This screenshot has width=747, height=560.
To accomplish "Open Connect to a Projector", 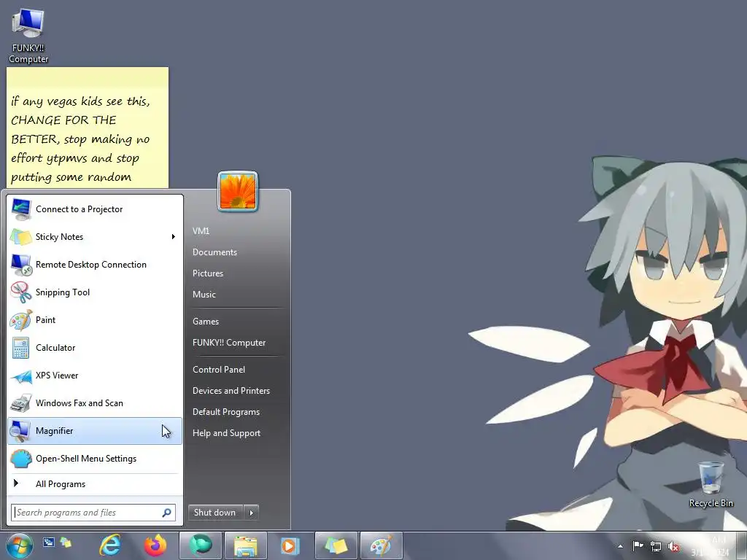I will point(95,209).
